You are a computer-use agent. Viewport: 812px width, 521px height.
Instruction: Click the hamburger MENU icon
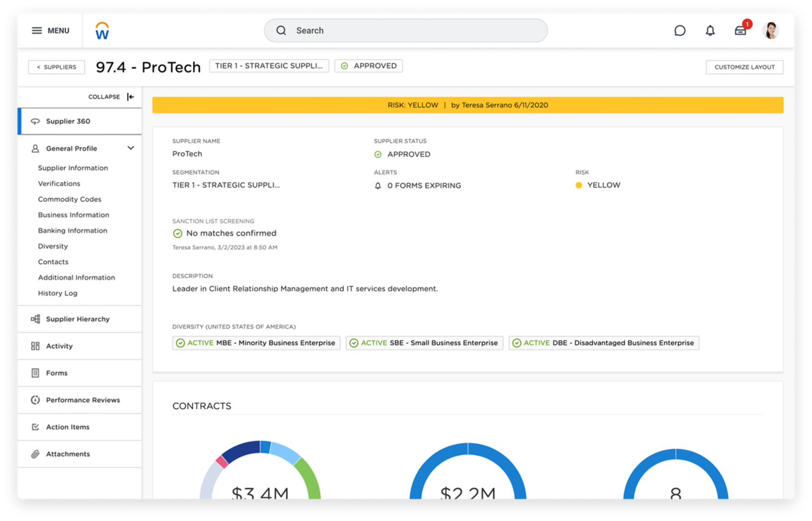pyautogui.click(x=37, y=31)
